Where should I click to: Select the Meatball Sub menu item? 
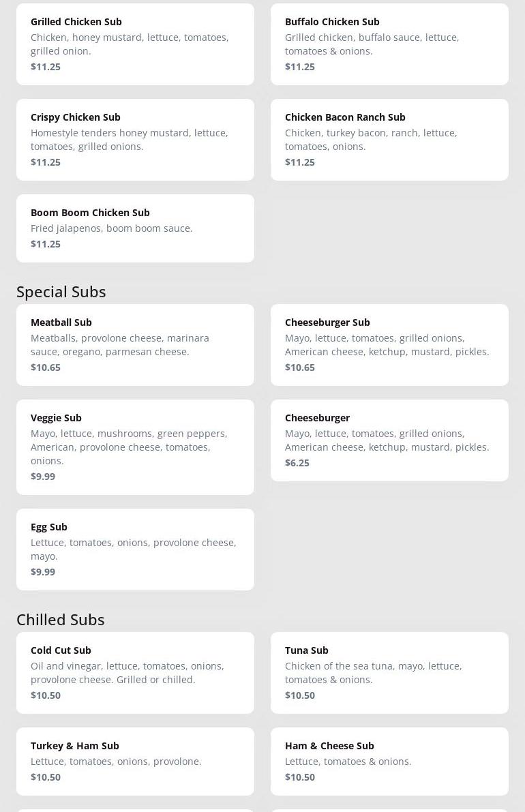[x=135, y=345]
